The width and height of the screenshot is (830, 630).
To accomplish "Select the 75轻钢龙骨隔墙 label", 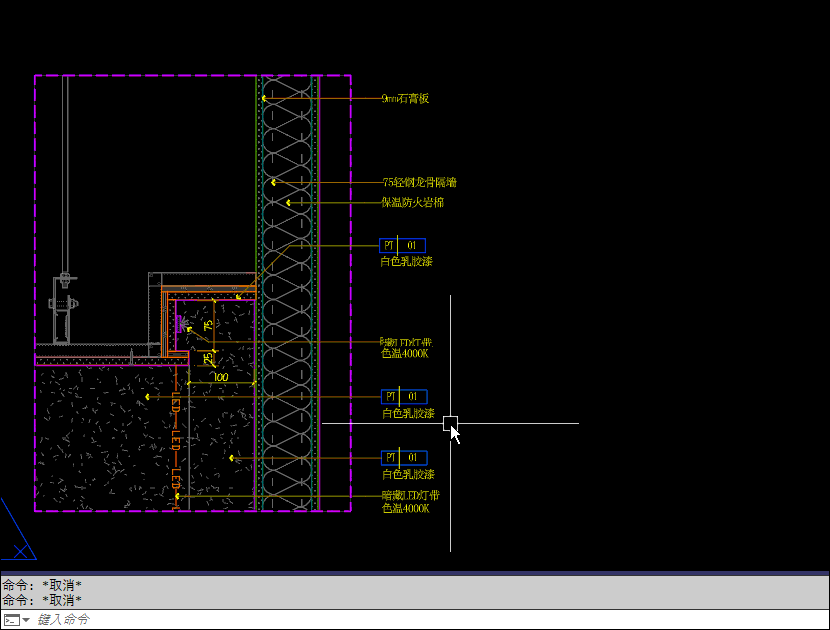I will [x=419, y=183].
